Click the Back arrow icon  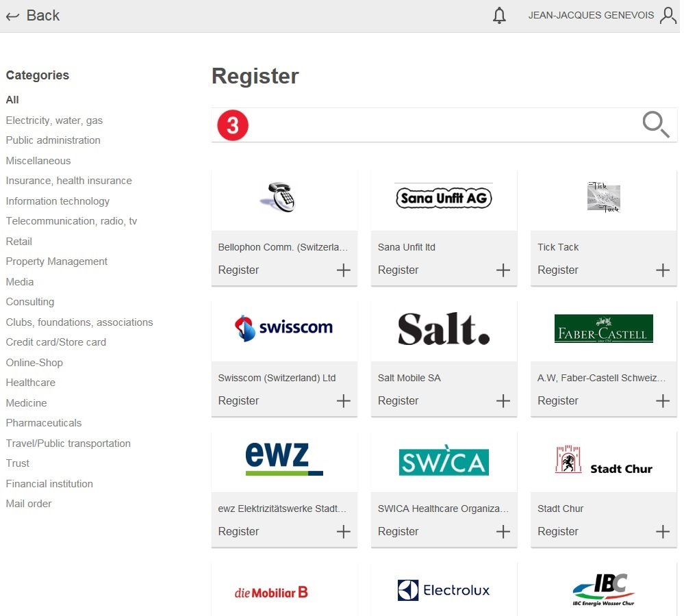point(12,16)
